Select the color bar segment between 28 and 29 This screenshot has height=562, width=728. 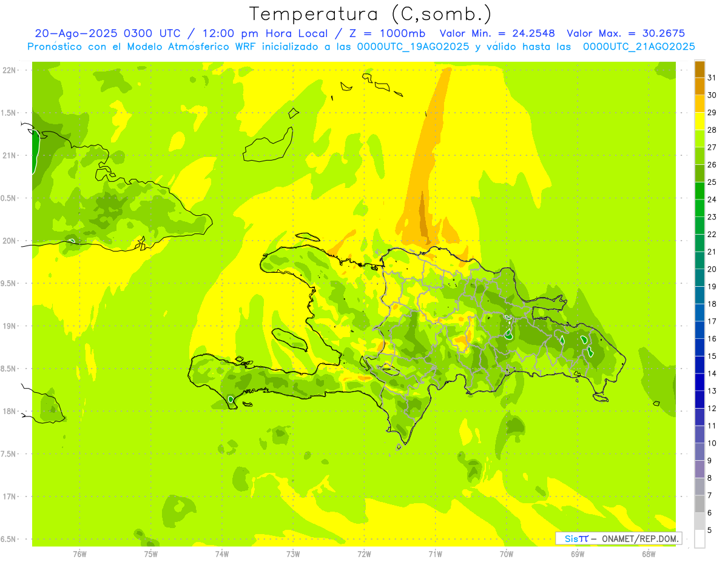pyautogui.click(x=699, y=121)
